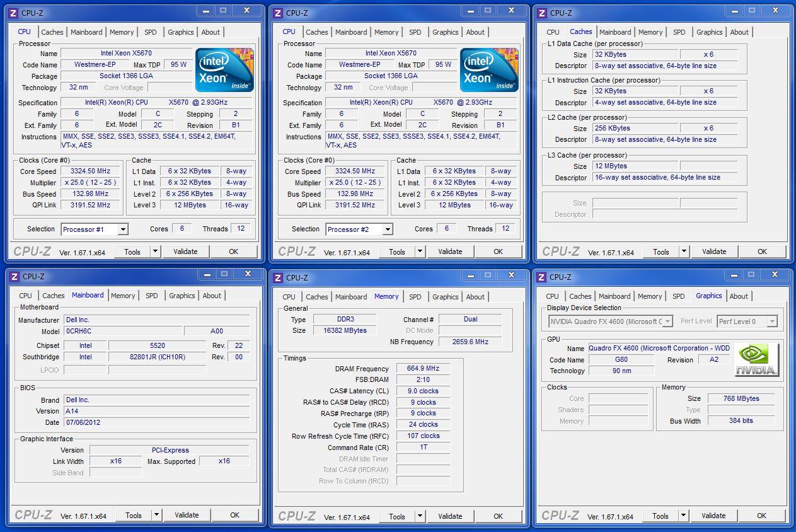Image resolution: width=796 pixels, height=532 pixels.
Task: Click the CPU-Z app icon in the Caches window title bar
Action: (x=543, y=13)
